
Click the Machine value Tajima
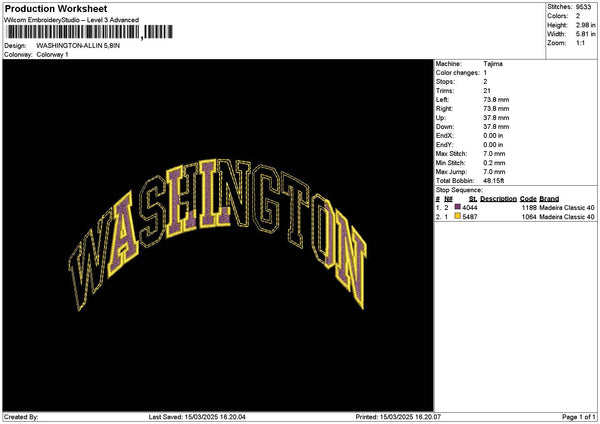(493, 64)
